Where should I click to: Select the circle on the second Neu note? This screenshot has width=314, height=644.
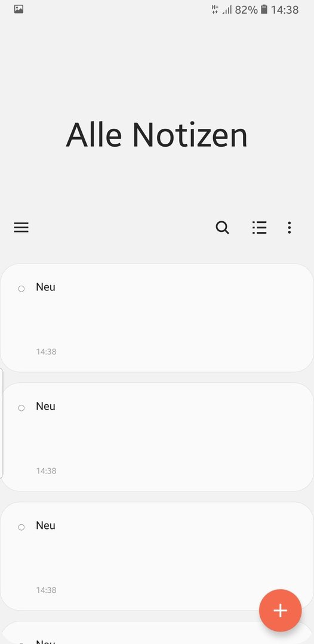[21, 408]
